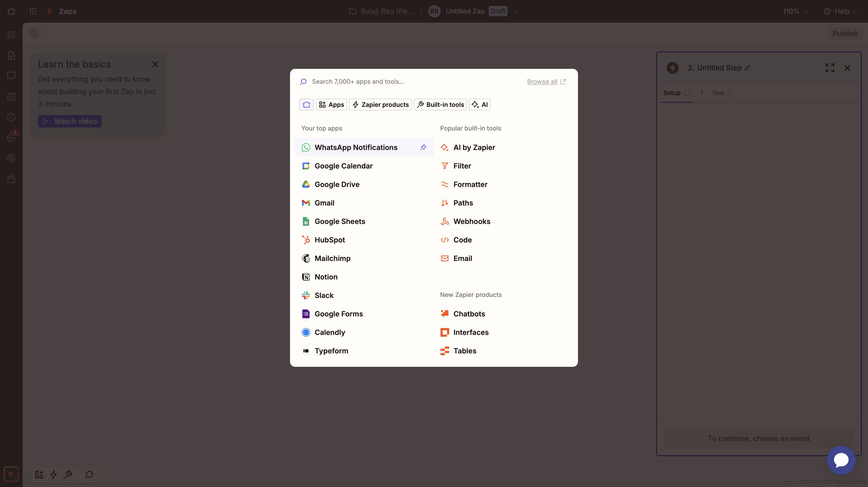Go to Zapier home icon
Screen dimensions: 868x487
click(x=11, y=12)
